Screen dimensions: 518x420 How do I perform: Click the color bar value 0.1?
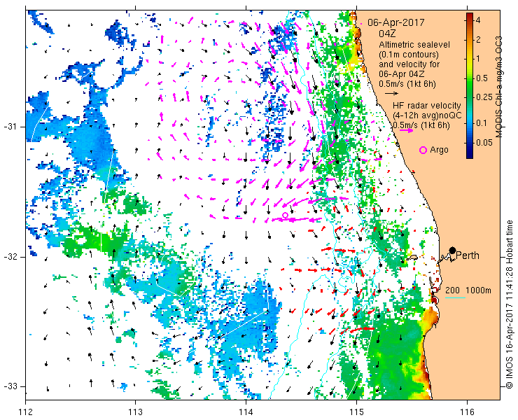point(482,123)
